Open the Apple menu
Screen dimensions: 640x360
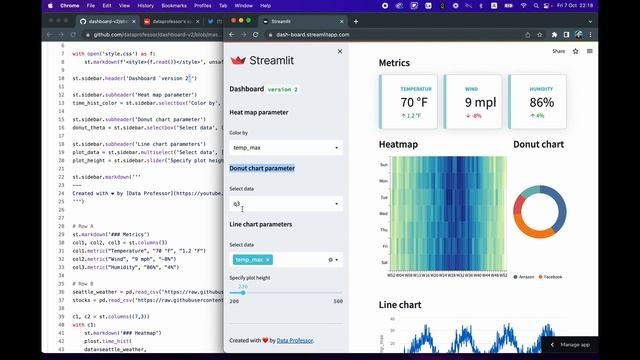tap(50, 6)
